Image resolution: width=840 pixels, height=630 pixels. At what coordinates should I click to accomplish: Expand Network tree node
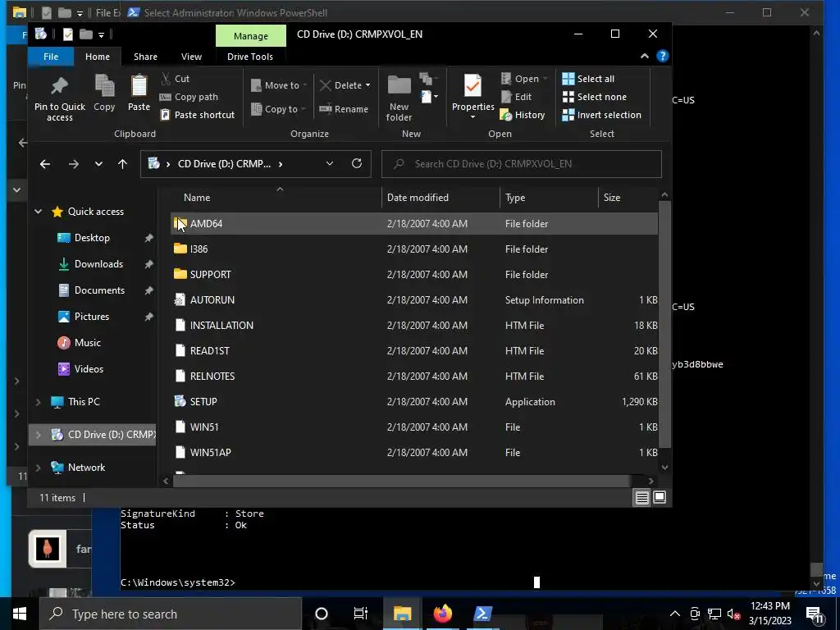click(x=38, y=468)
